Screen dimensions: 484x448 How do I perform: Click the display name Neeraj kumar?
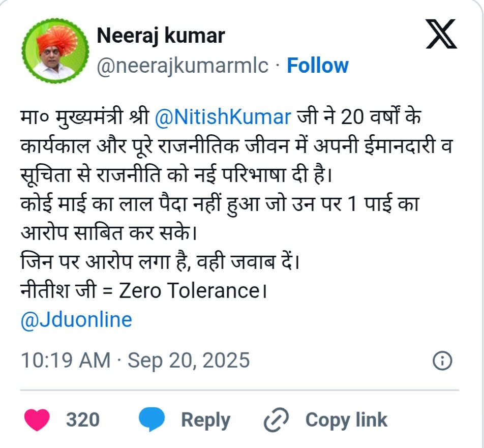pos(161,36)
